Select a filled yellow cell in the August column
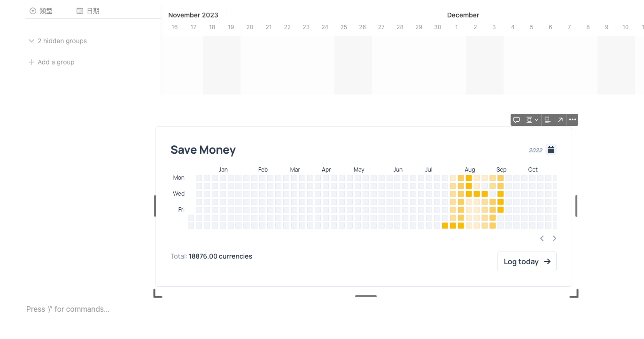 pos(469,178)
